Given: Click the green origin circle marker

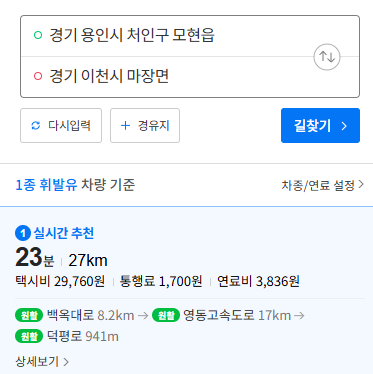Looking at the screenshot, I should point(38,35).
